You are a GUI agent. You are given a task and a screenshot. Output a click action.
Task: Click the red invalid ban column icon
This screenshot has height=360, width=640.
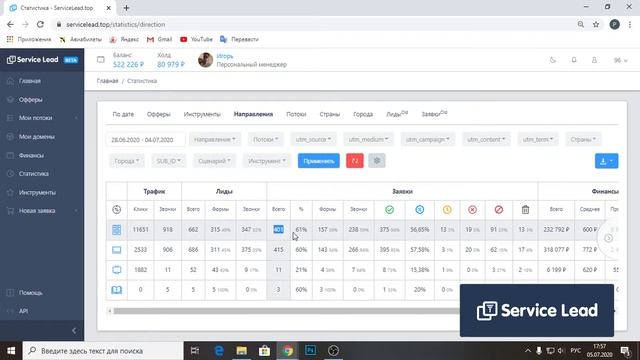click(x=498, y=209)
